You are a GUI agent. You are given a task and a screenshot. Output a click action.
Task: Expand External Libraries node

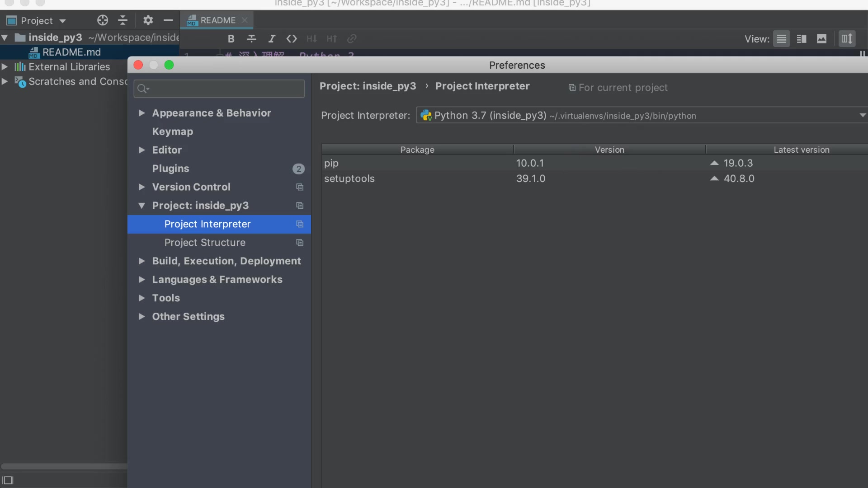coord(5,67)
